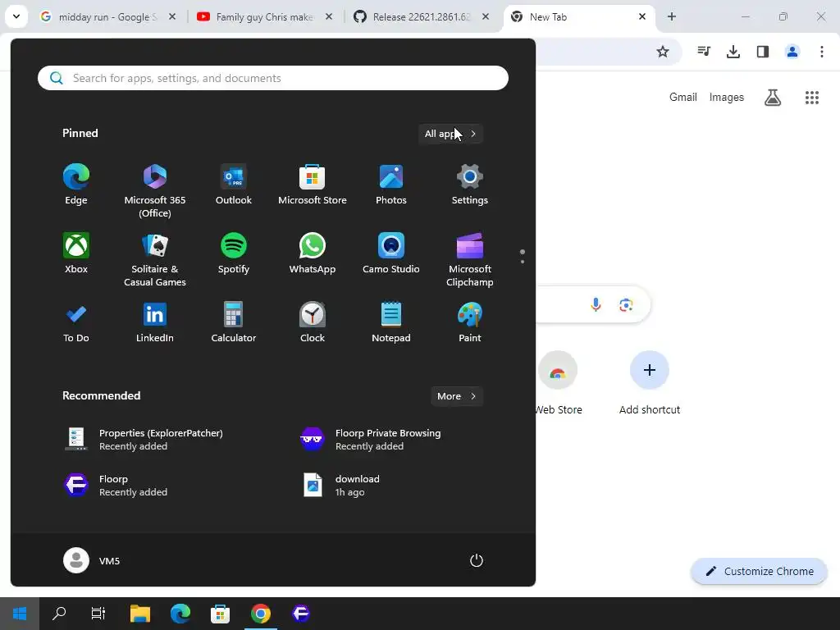Open taskbar Search magnifier
This screenshot has width=840, height=630.
pos(59,614)
